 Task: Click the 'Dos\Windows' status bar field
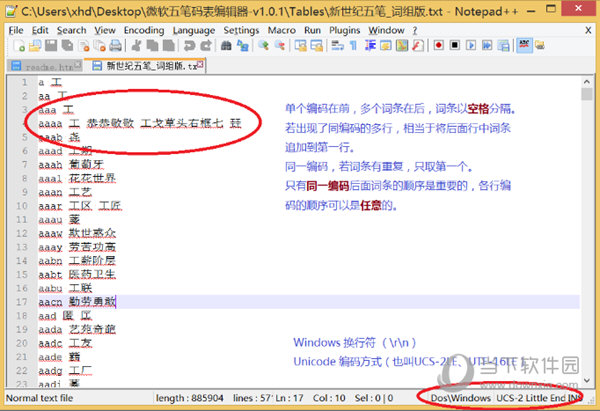click(x=461, y=398)
